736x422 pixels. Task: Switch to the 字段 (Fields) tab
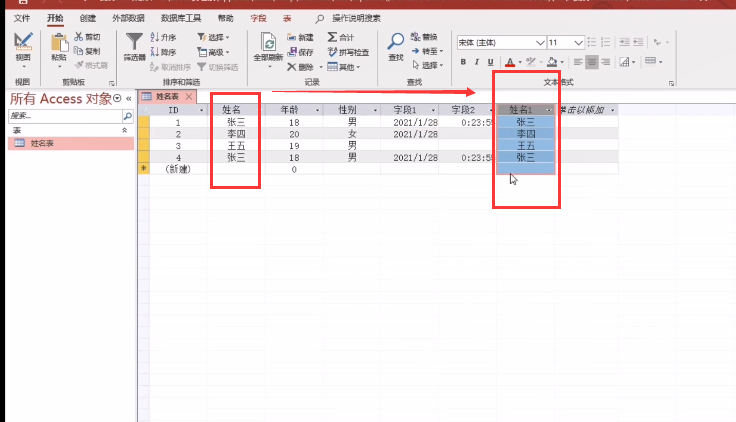click(x=258, y=18)
